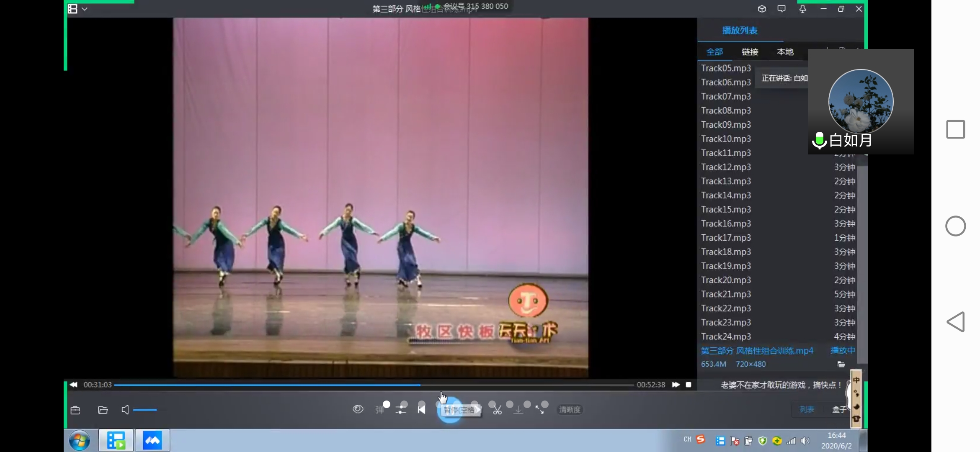980x452 pixels.
Task: Toggle danmaku with the 弹 button
Action: click(x=379, y=410)
